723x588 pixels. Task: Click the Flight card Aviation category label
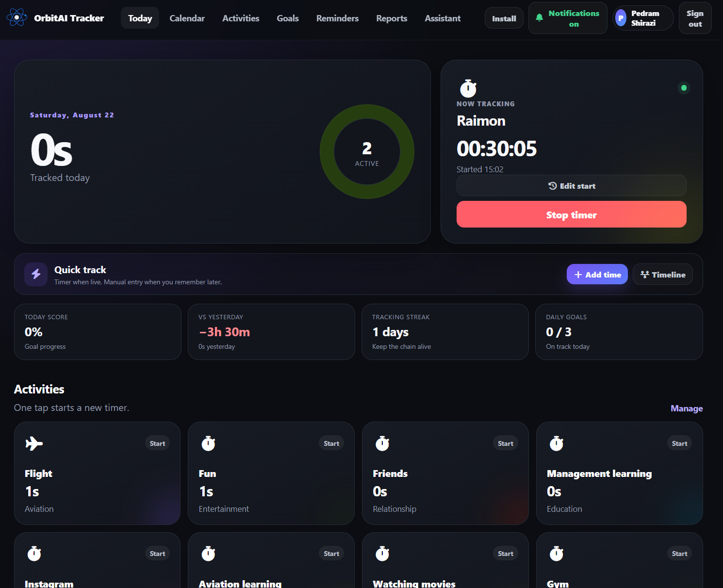click(39, 509)
